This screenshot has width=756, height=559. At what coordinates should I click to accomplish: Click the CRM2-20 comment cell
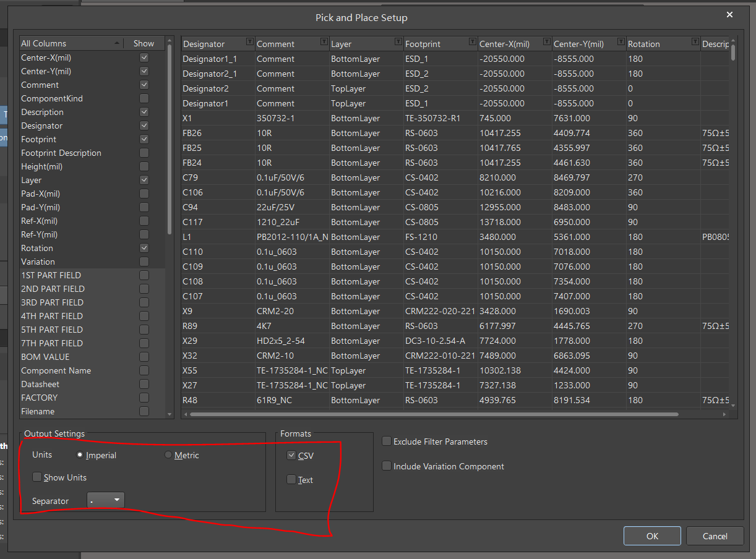[x=293, y=311]
